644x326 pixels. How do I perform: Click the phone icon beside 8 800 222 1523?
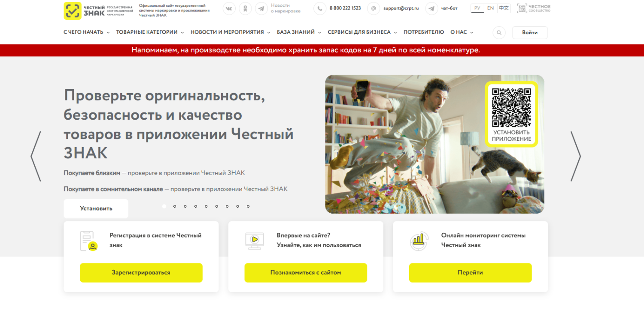pos(320,8)
